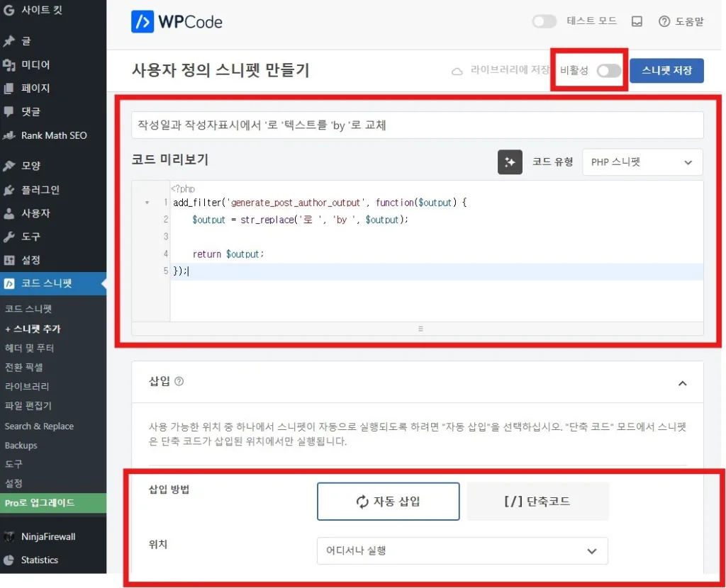The width and height of the screenshot is (726, 588).
Task: Open 코드 스니펫 submenu link below the header
Action: (28, 309)
